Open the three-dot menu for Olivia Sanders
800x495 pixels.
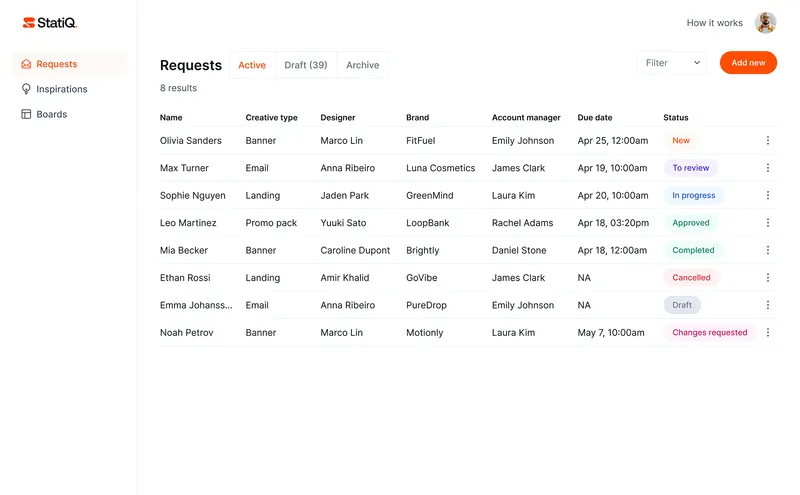pyautogui.click(x=767, y=141)
